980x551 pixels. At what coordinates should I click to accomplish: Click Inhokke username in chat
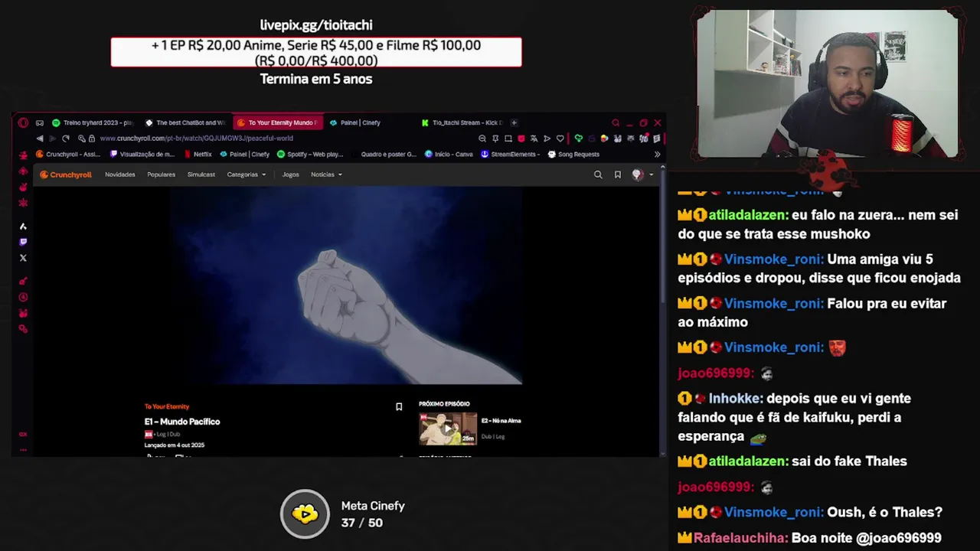[736, 399]
